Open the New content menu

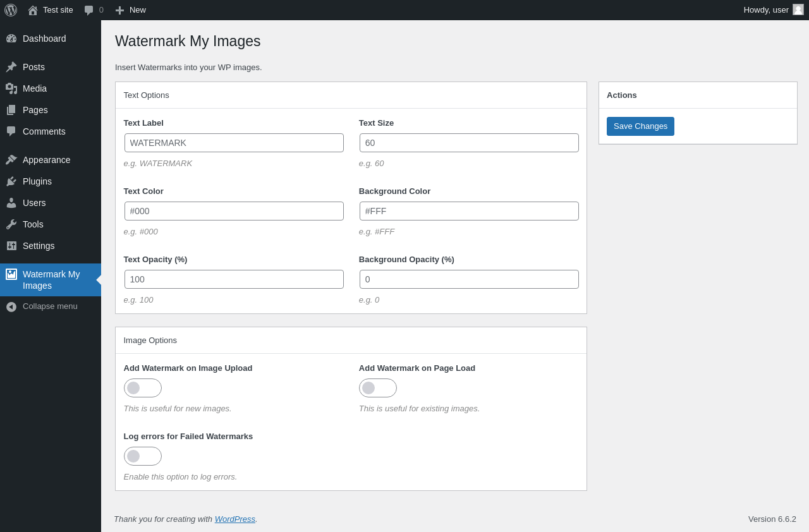(130, 10)
